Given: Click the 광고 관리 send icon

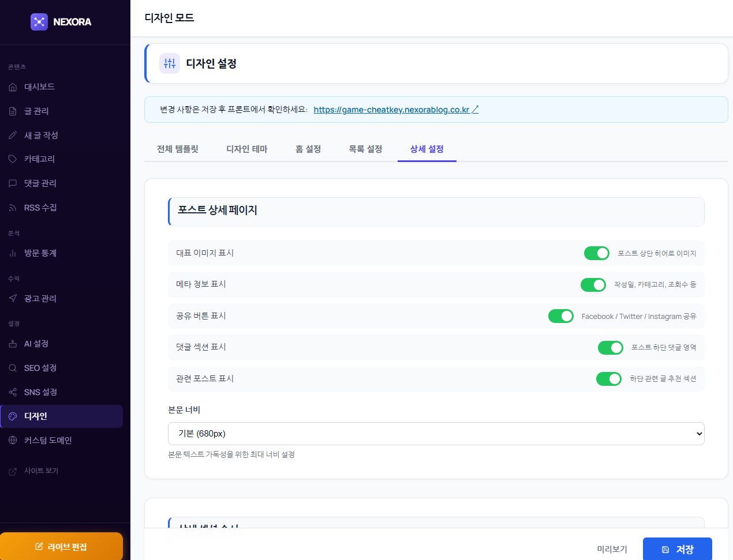Looking at the screenshot, I should click(x=13, y=299).
